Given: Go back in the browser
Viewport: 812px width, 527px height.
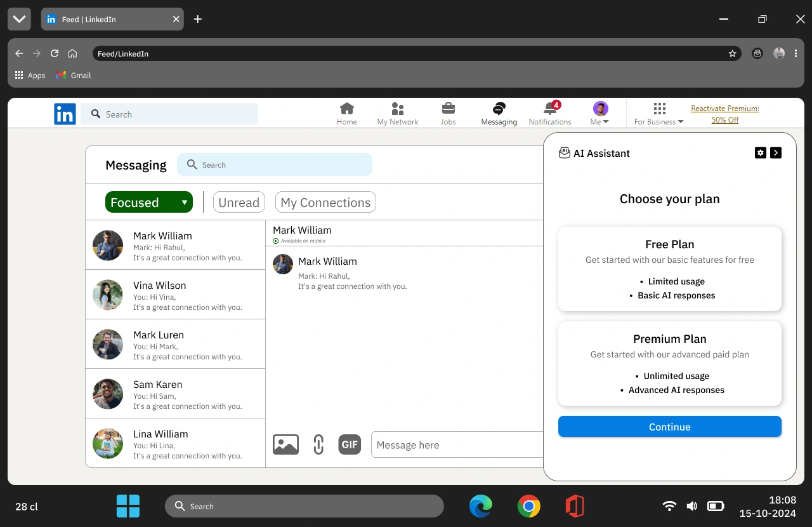Looking at the screenshot, I should coord(19,54).
